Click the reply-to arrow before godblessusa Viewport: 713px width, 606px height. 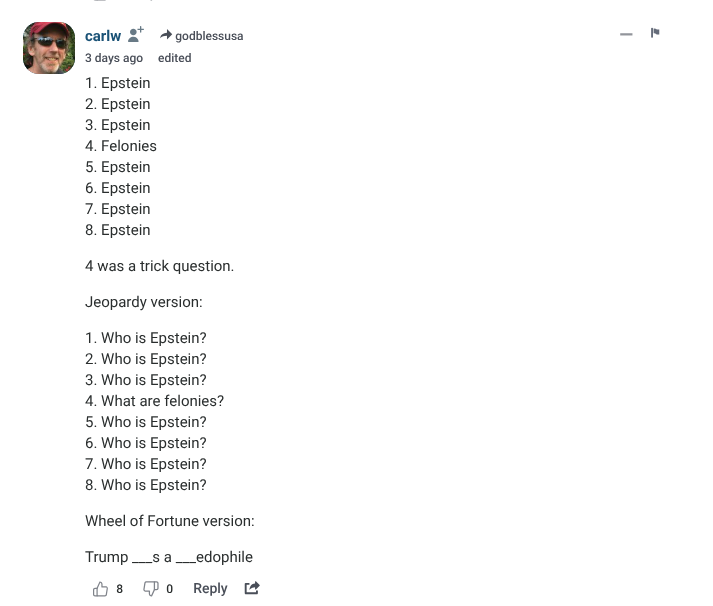click(x=166, y=35)
